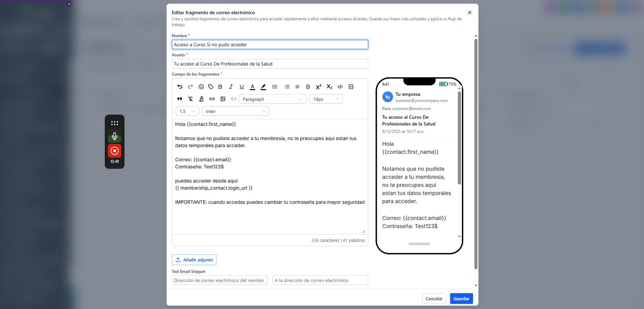The height and width of the screenshot is (309, 644).
Task: Toggle strikethrough formatting
Action: [308, 87]
